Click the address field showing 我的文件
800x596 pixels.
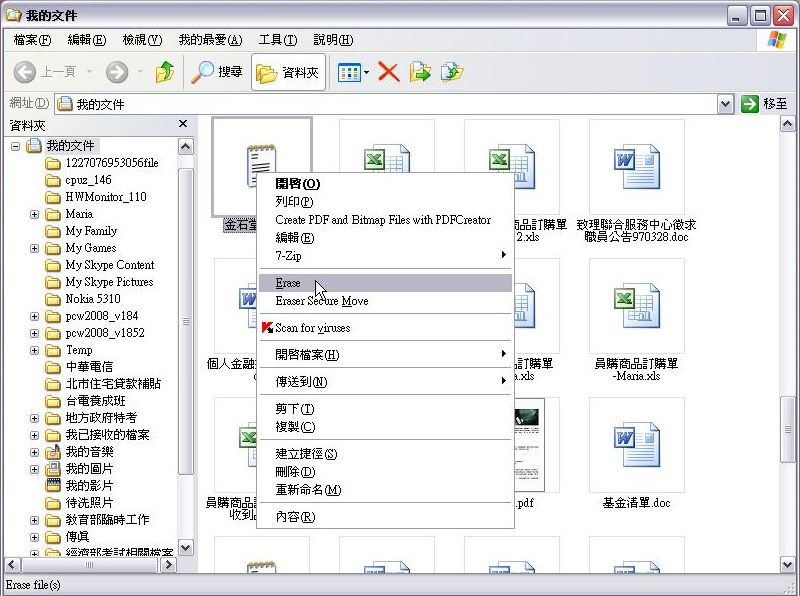386,105
